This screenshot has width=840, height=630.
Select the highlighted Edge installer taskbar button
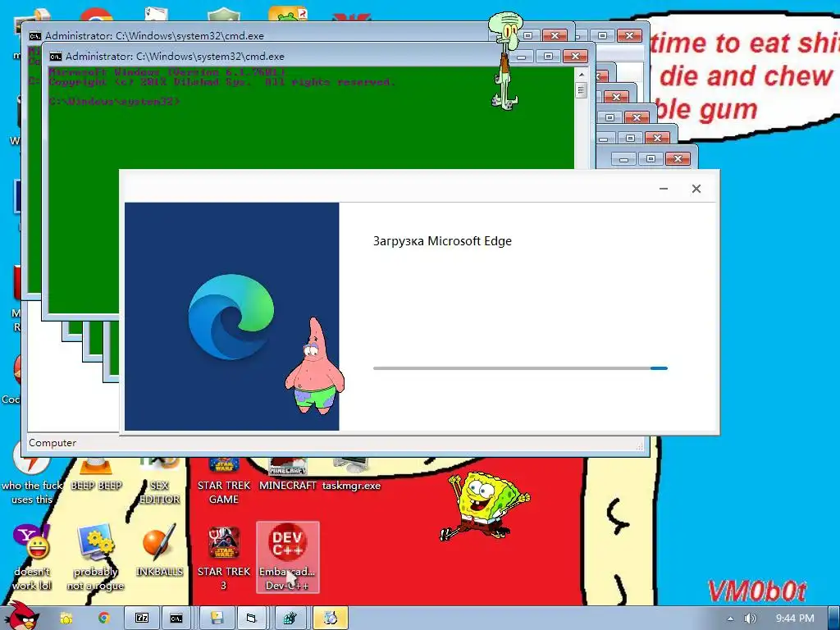tap(331, 618)
